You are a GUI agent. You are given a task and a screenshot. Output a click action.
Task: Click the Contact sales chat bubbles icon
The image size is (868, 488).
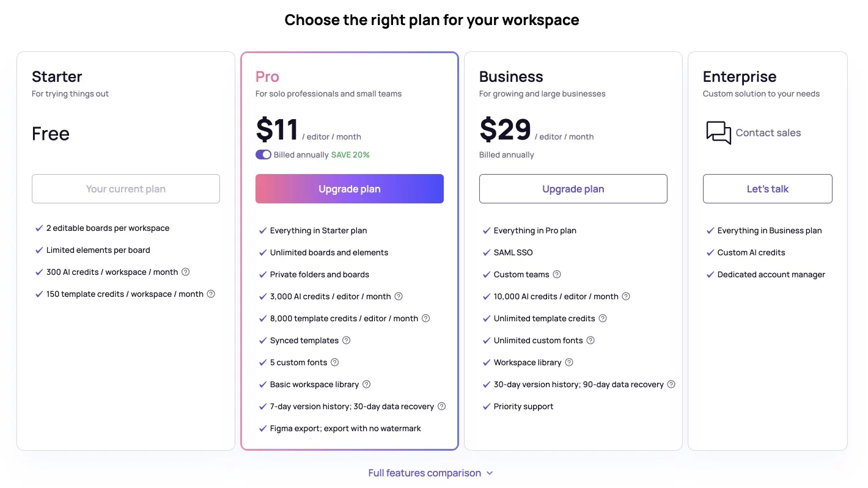coord(718,133)
